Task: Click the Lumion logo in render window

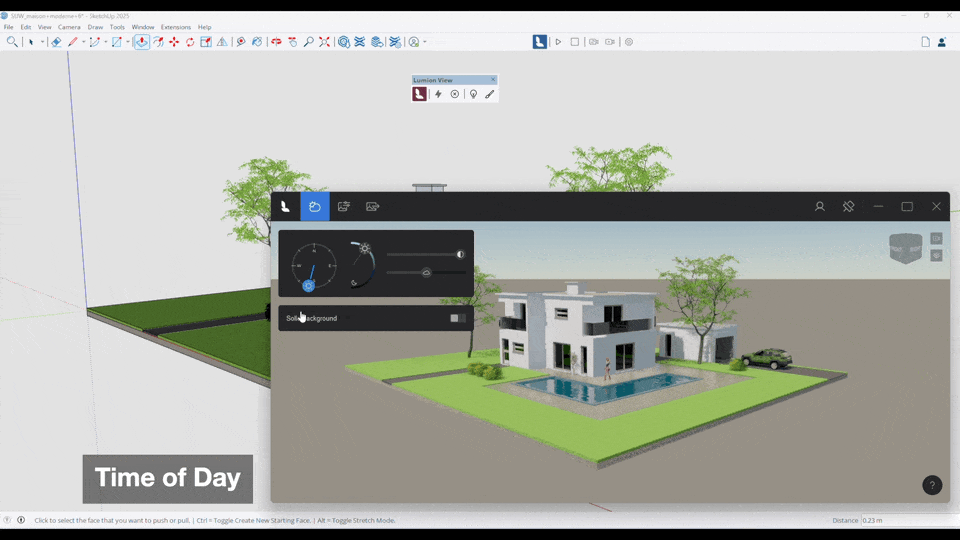Action: point(285,207)
